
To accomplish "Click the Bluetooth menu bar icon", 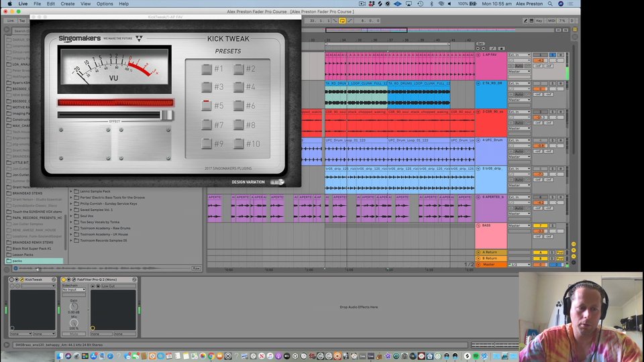I will click(431, 4).
